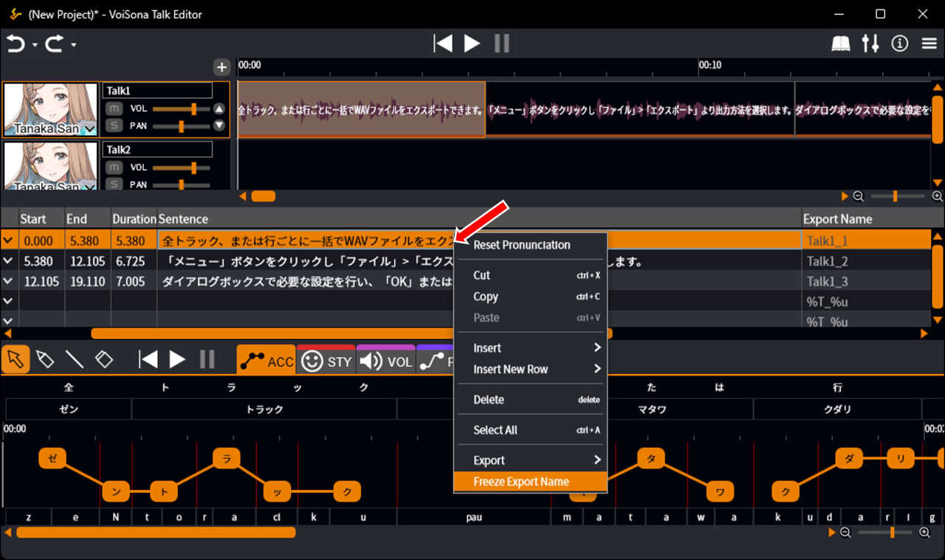Screen dimensions: 945x560
Task: Select the eraser tool
Action: pyautogui.click(x=104, y=359)
